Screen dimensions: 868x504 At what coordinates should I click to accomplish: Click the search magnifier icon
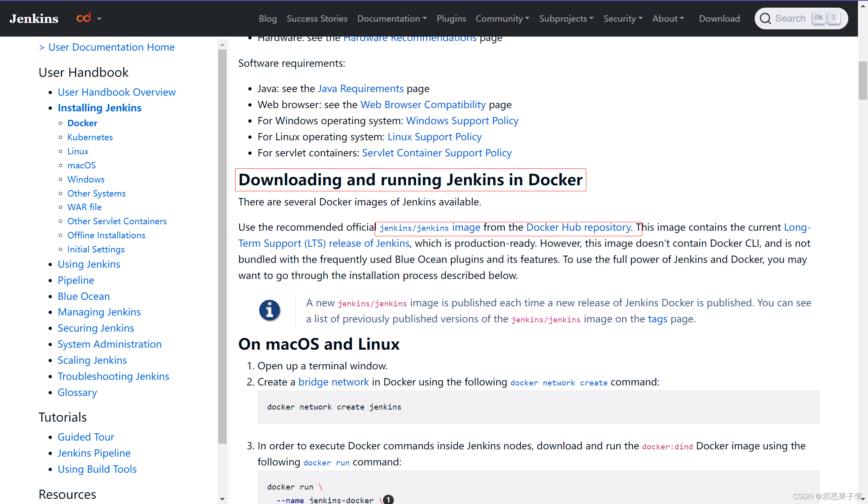765,18
